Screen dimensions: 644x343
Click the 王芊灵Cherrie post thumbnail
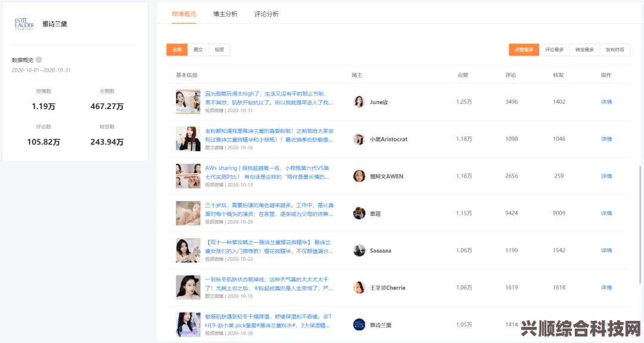click(x=188, y=288)
